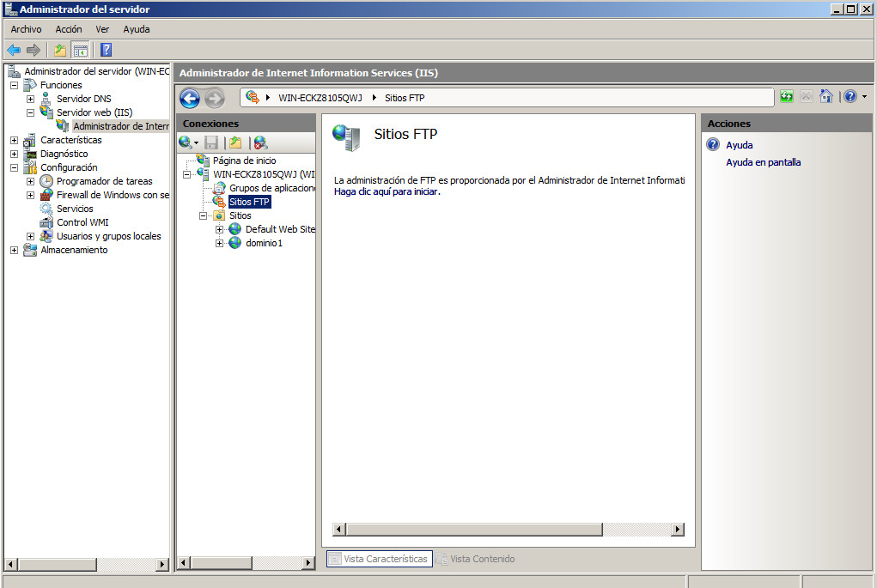Screen dimensions: 877x588
Task: Collapse the Funciones tree node
Action: (x=14, y=85)
